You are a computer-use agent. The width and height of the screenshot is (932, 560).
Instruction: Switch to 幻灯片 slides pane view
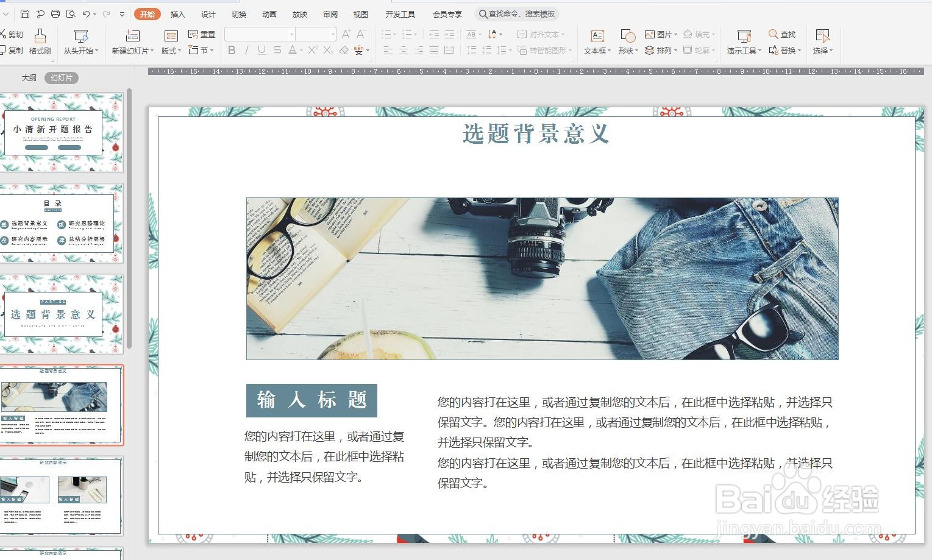click(x=61, y=77)
